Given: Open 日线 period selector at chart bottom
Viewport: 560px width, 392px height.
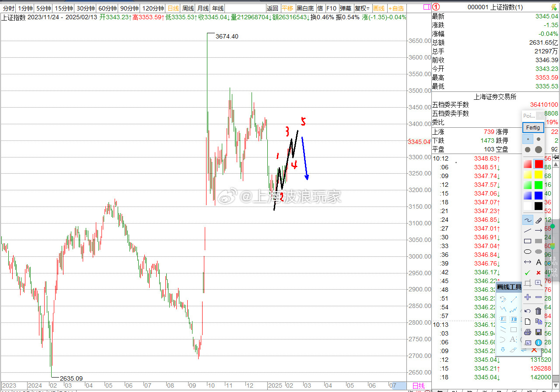Looking at the screenshot, I should point(419,385).
